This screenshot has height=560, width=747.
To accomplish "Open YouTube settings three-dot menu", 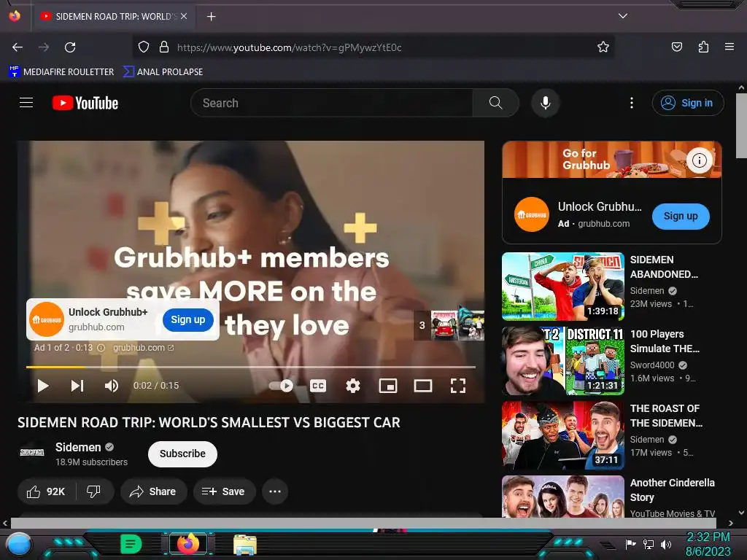I will tap(632, 103).
